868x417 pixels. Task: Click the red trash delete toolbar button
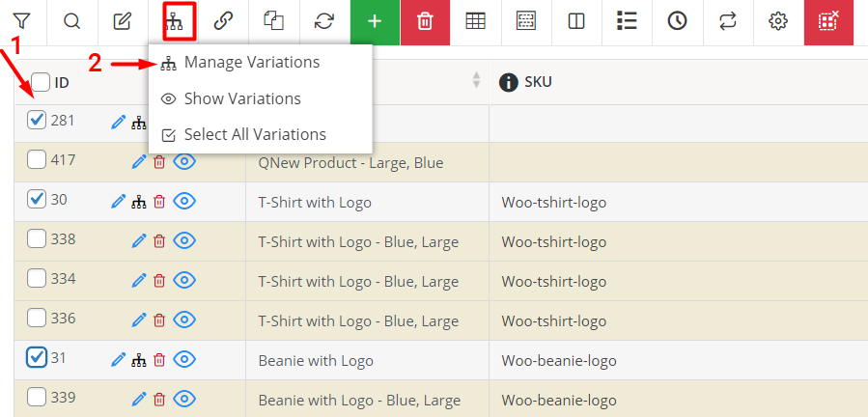425,21
